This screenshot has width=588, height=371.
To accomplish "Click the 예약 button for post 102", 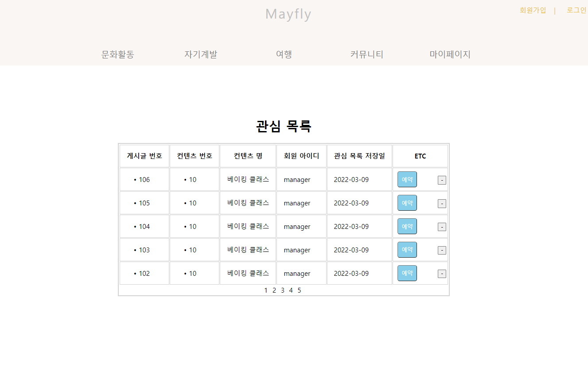I will tap(407, 273).
